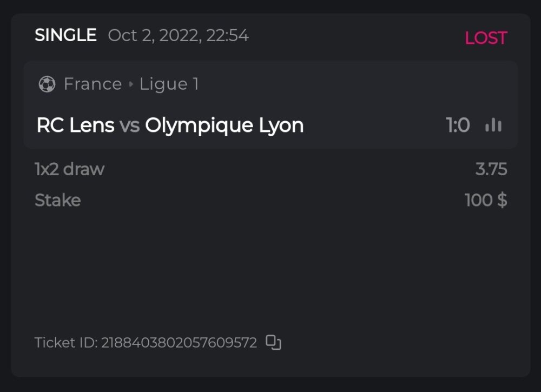Click the Stake label

tap(57, 200)
